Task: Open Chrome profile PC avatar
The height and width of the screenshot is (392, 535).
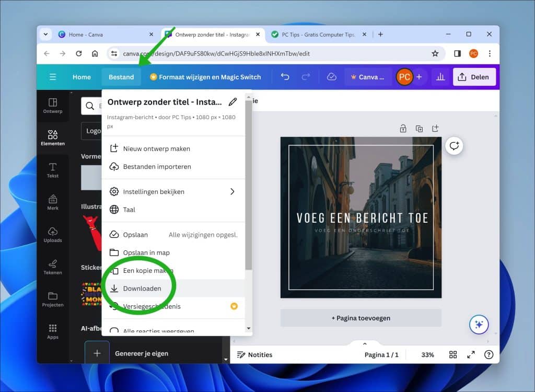Action: click(x=473, y=53)
